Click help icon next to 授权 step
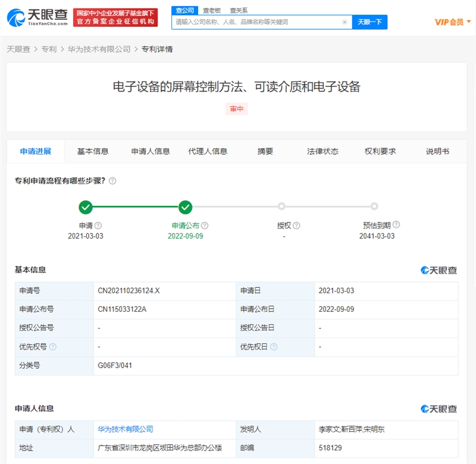This screenshot has width=476, height=464. 296,225
